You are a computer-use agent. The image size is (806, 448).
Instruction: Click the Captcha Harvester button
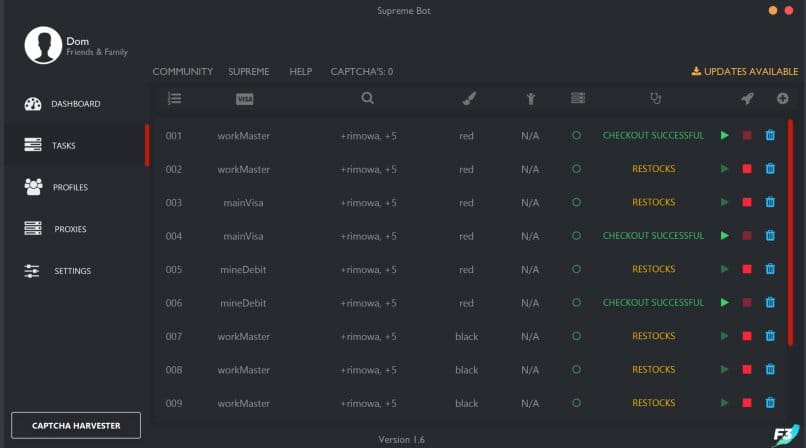(76, 425)
